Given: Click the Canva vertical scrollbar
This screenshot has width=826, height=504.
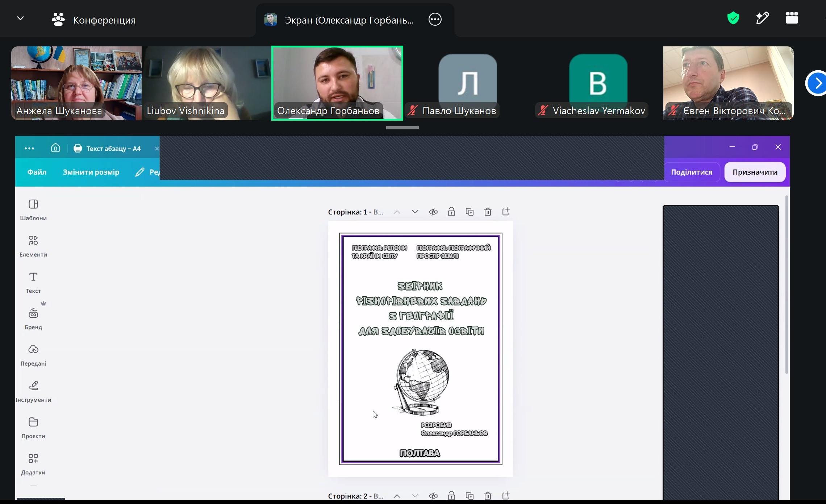Looking at the screenshot, I should [x=787, y=284].
